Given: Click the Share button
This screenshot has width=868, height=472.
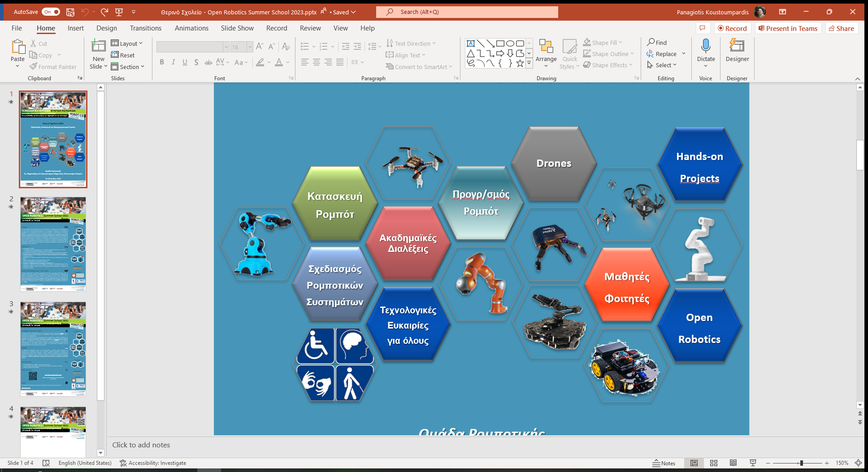Looking at the screenshot, I should (842, 28).
